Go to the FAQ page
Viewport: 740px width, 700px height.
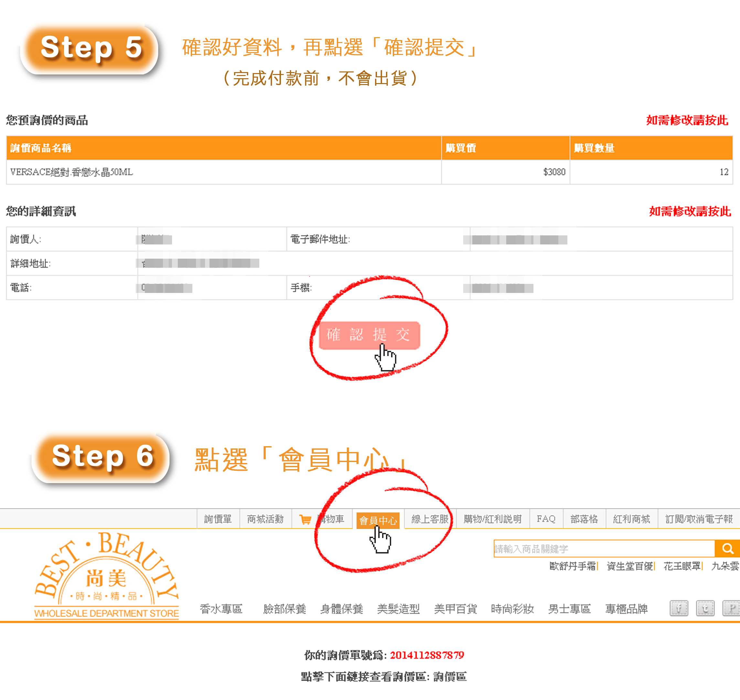(546, 519)
